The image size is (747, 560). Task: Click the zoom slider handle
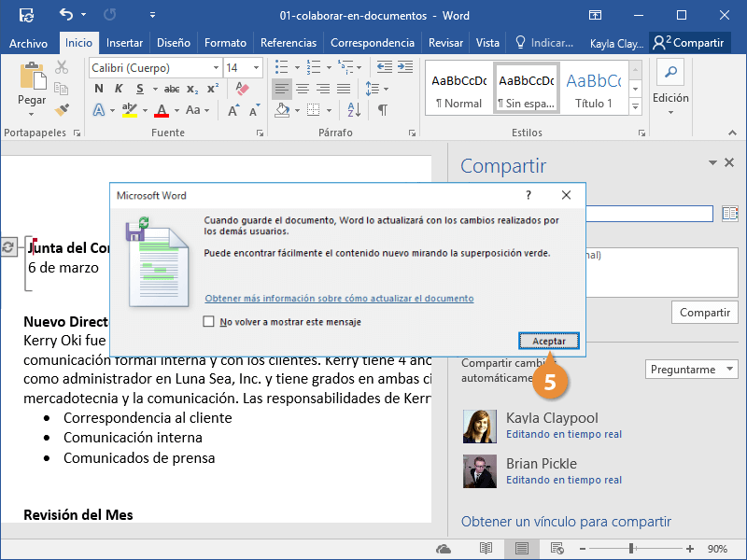631,549
